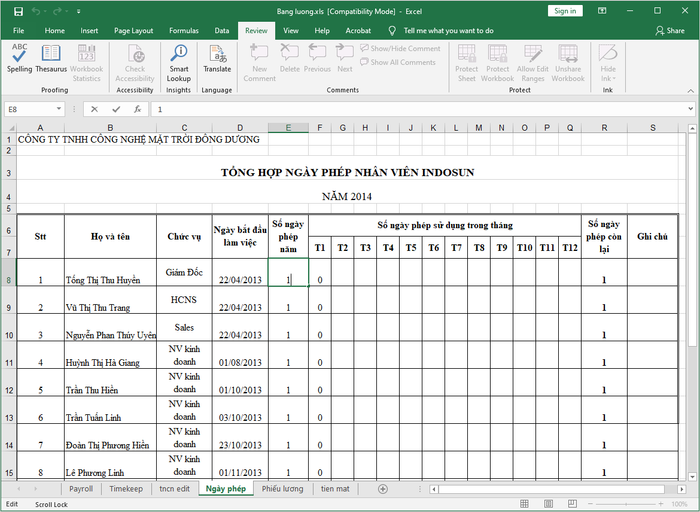The image size is (700, 512).
Task: Undo the last action
Action: 36,11
